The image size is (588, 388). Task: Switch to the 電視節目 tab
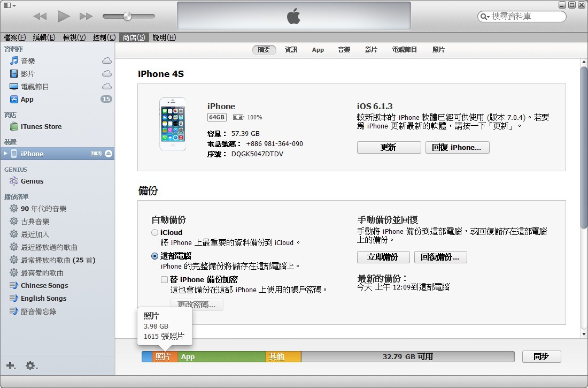coord(405,50)
